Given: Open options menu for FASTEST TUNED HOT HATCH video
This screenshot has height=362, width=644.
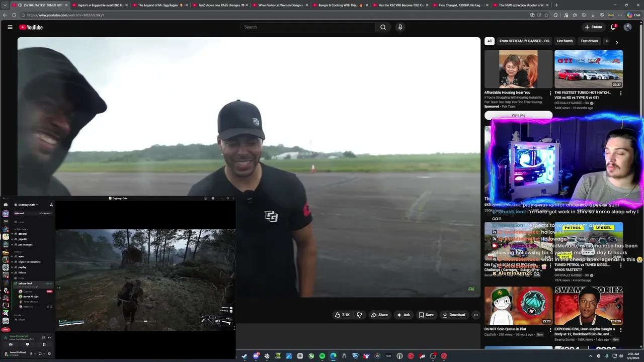Looking at the screenshot, I should point(621,93).
